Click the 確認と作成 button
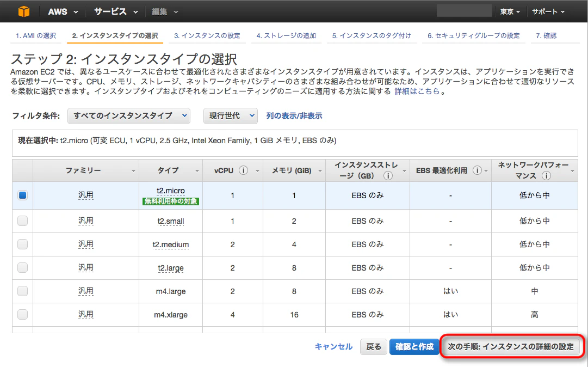 (414, 347)
